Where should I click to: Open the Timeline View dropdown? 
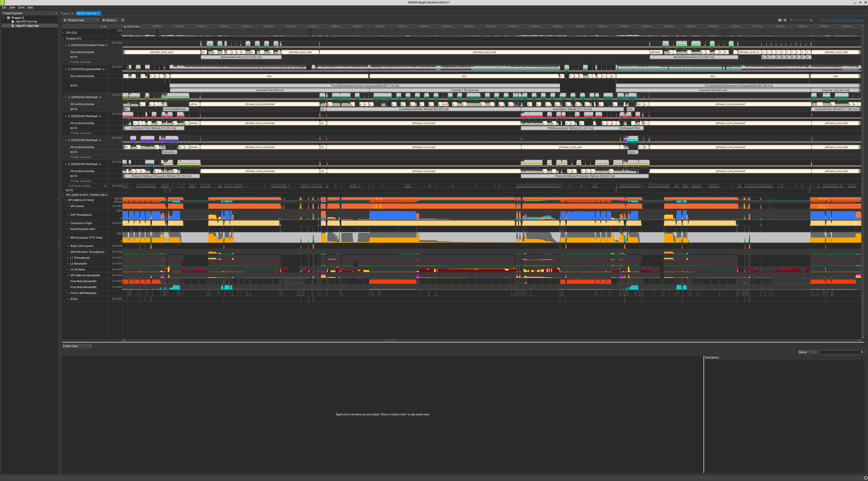point(81,20)
